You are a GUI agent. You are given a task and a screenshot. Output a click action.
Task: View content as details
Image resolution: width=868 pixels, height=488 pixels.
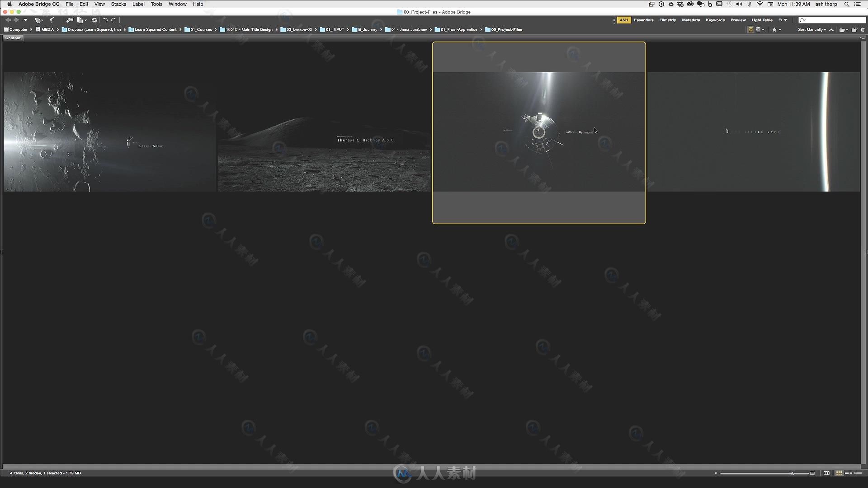(x=849, y=473)
